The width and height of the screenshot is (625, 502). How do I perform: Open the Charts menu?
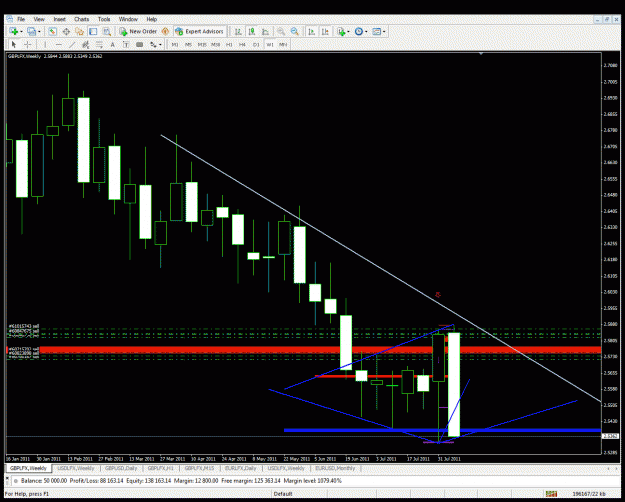pos(81,19)
